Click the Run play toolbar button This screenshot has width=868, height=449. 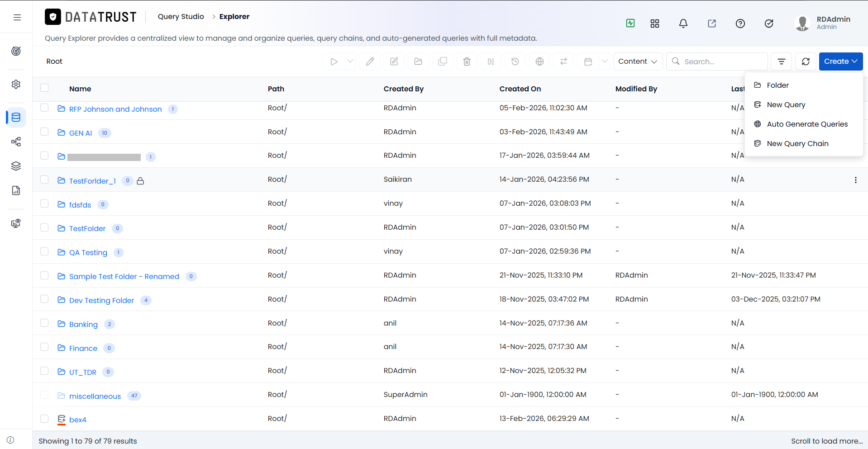pos(334,61)
